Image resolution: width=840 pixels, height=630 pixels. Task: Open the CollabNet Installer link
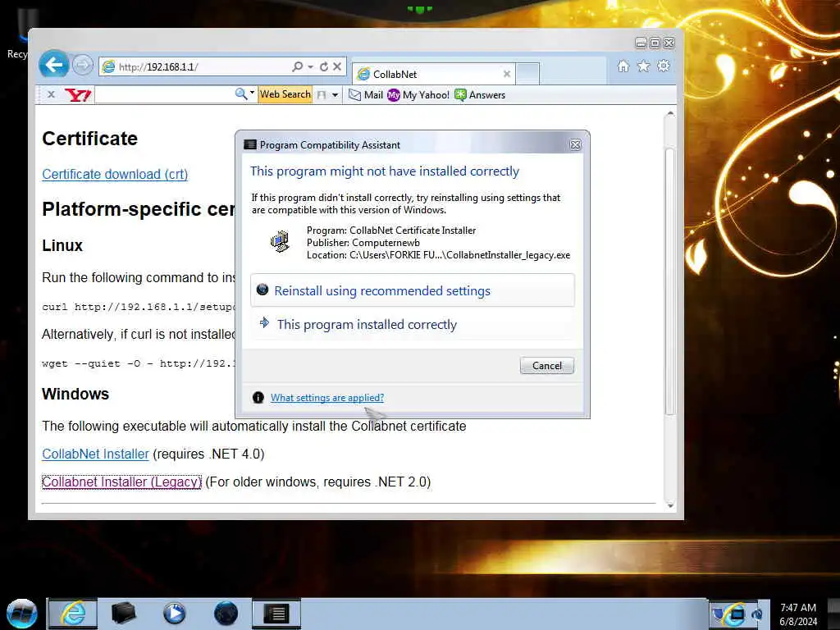pyautogui.click(x=95, y=454)
